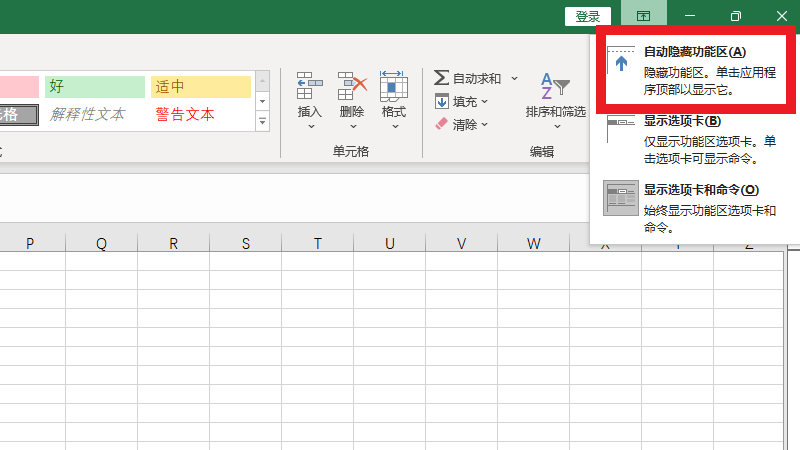Viewport: 800px width, 450px height.
Task: Click the show tabs thumbnail icon
Action: click(x=621, y=129)
